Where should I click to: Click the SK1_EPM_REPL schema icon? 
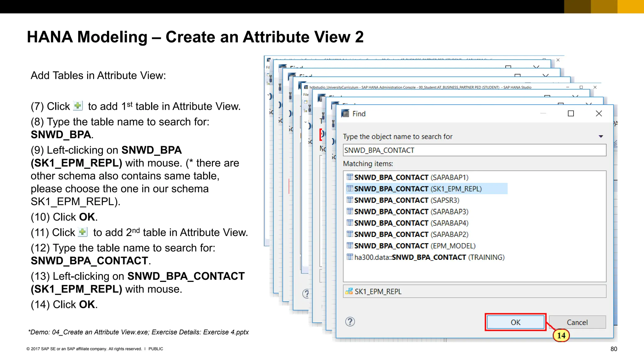[349, 291]
